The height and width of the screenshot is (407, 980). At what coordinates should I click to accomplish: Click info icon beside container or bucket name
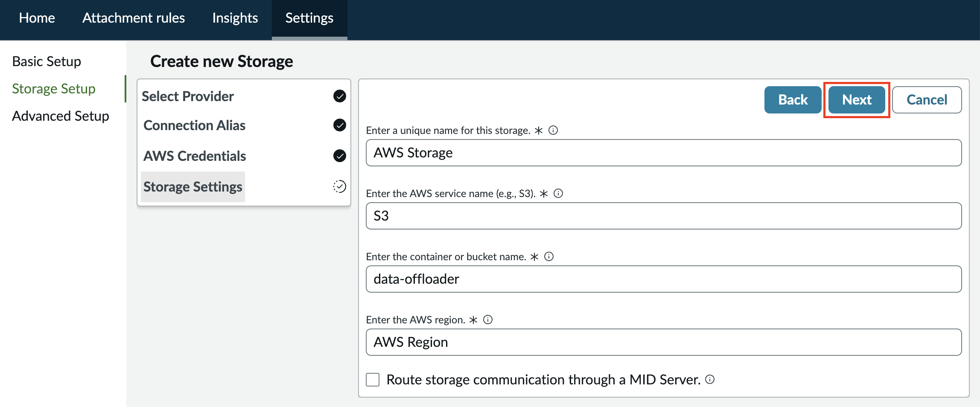tap(549, 256)
